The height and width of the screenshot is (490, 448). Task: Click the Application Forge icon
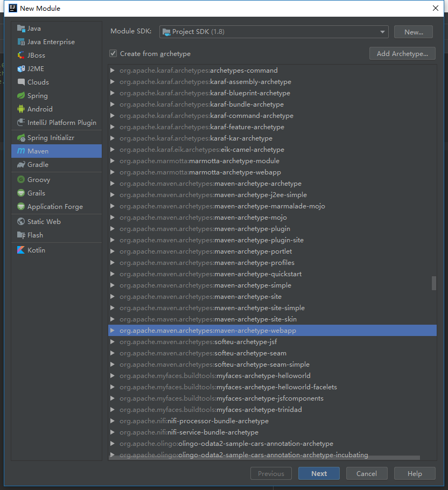pyautogui.click(x=21, y=206)
